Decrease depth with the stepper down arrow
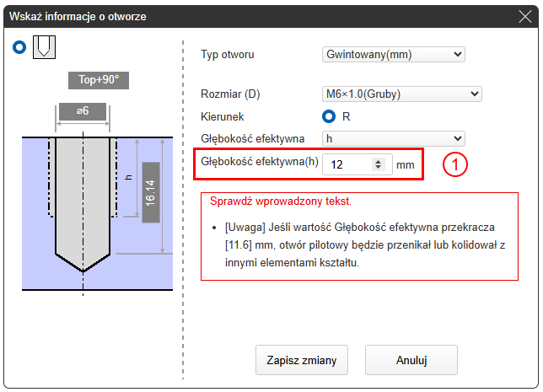Screen dimensions: 543x392 378,169
